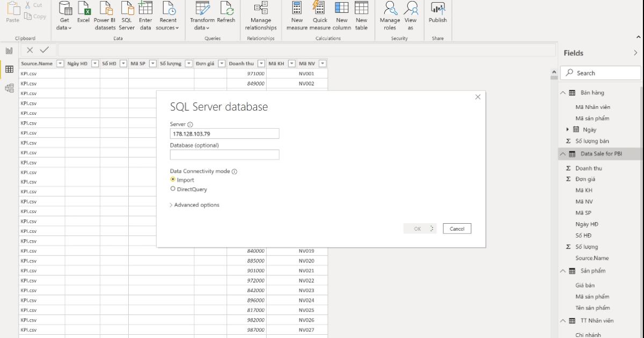Switch to Model view in left sidebar
Screen dimensions: 644x338
[9, 89]
